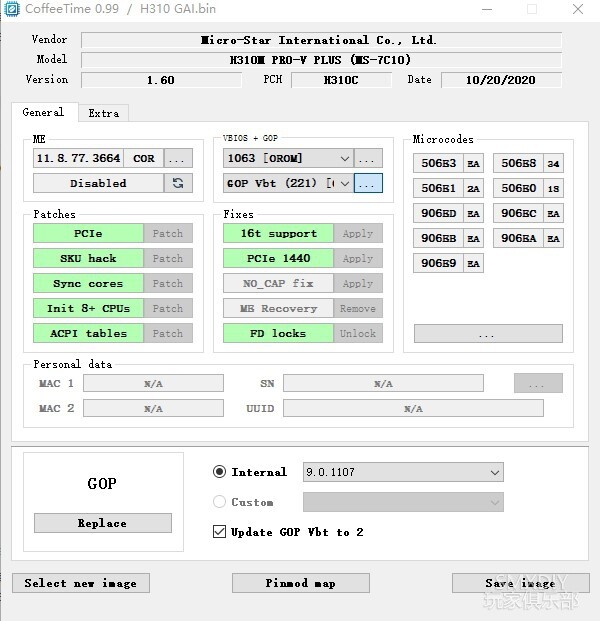The height and width of the screenshot is (621, 600).
Task: Click Apply next to PCIe 1440
Action: coord(358,258)
